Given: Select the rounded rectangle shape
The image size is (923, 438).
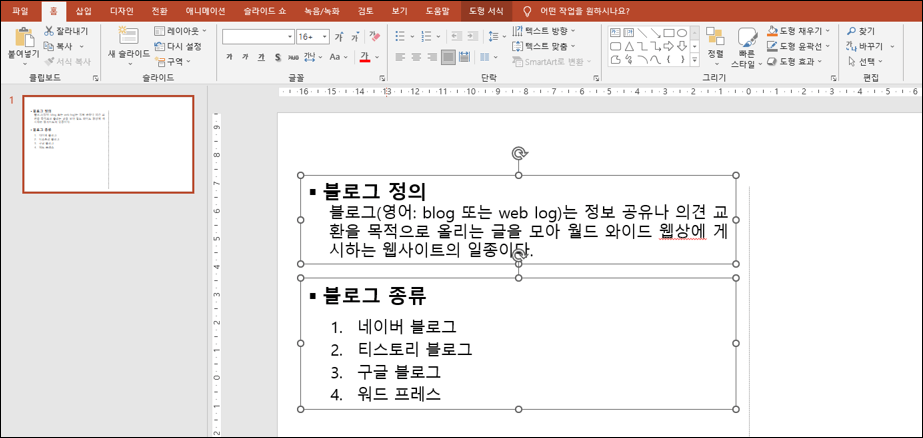Looking at the screenshot, I should (x=615, y=46).
